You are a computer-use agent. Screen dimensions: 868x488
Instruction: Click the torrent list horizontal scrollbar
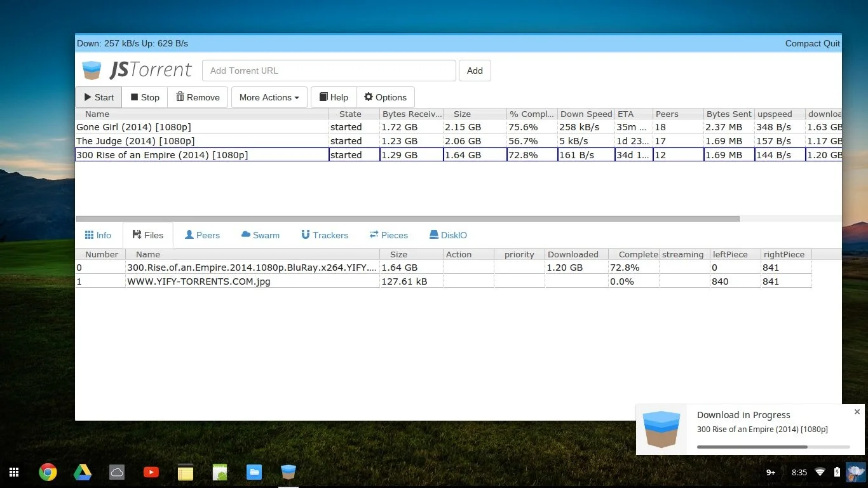[407, 219]
